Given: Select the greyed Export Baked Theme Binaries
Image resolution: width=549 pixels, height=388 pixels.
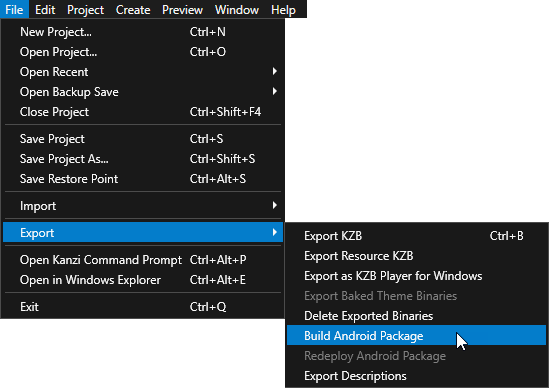Looking at the screenshot, I should click(x=416, y=296).
